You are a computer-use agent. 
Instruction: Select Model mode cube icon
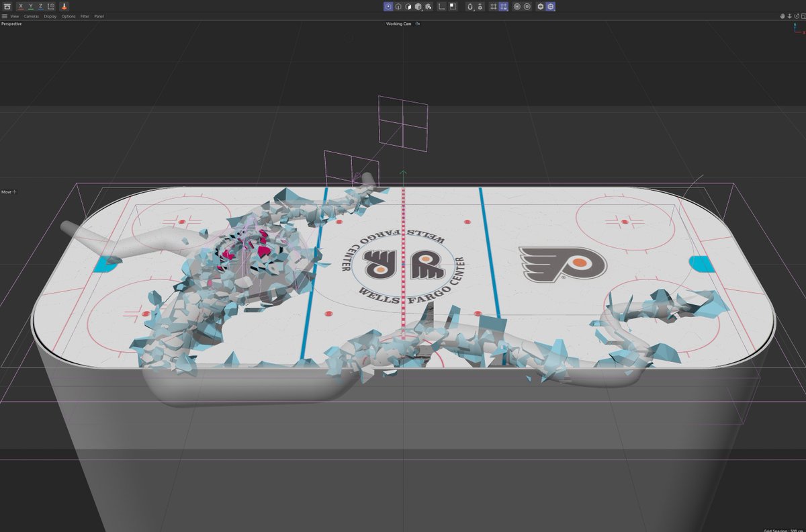[x=418, y=7]
